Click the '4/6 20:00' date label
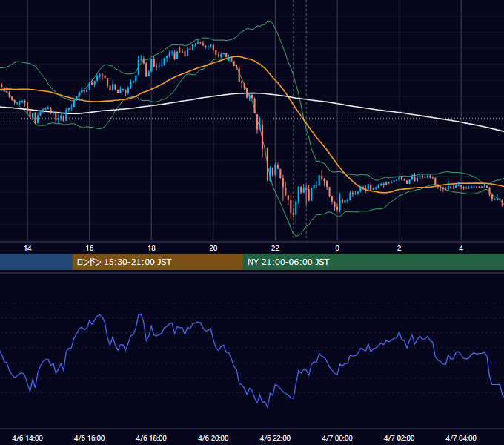504x445 pixels. pyautogui.click(x=213, y=438)
